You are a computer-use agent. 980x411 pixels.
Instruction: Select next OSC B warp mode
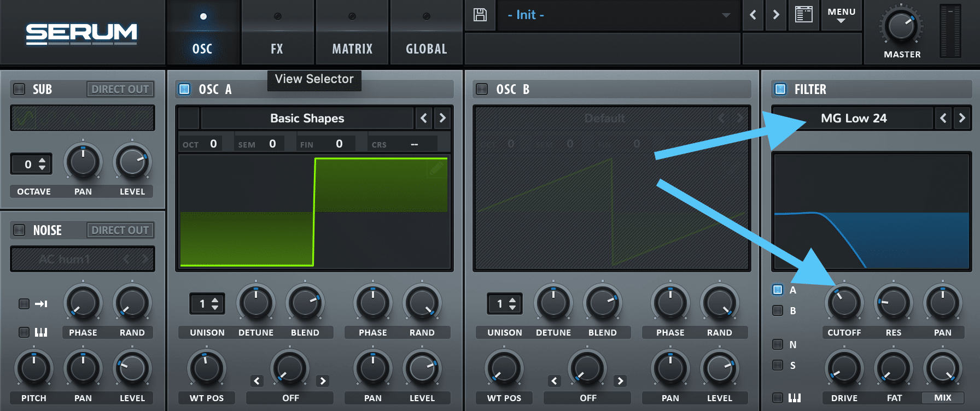click(620, 381)
